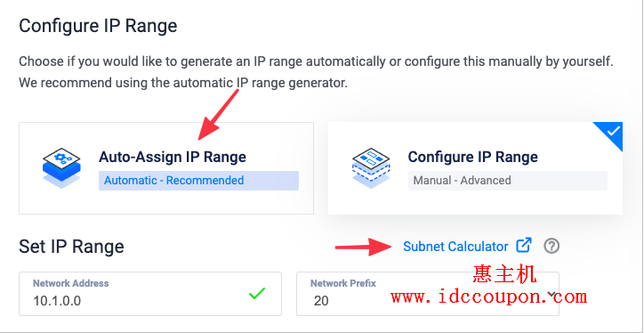Expand the chevron arrow on Network Prefix
Image resolution: width=644 pixels, height=333 pixels.
point(551,294)
